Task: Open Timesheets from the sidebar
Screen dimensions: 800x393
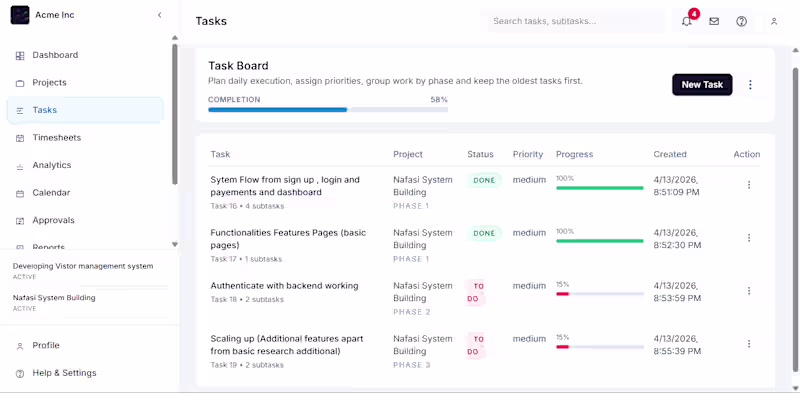Action: point(85,138)
